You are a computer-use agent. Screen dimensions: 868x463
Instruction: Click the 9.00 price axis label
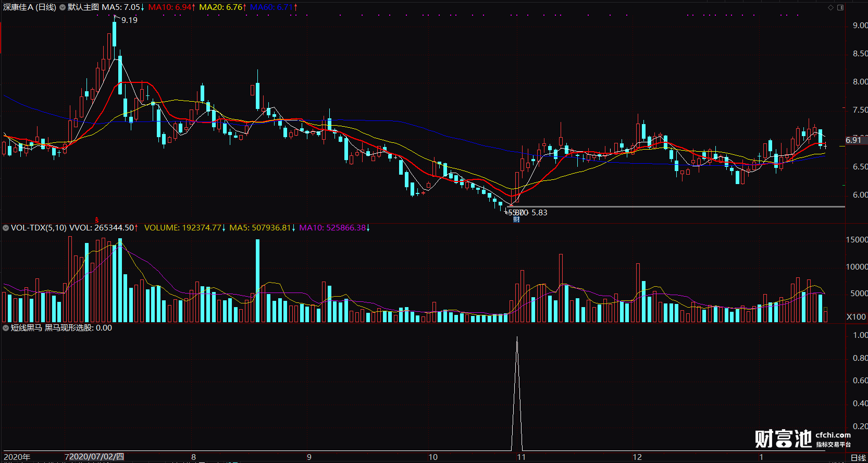pyautogui.click(x=860, y=25)
